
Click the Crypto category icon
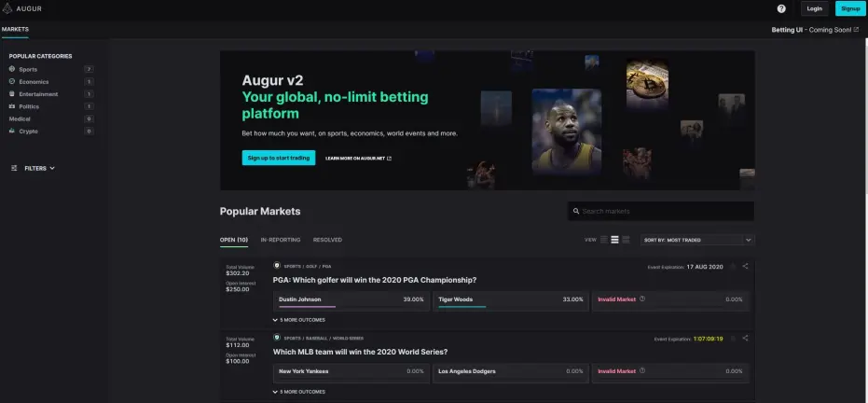pos(12,132)
